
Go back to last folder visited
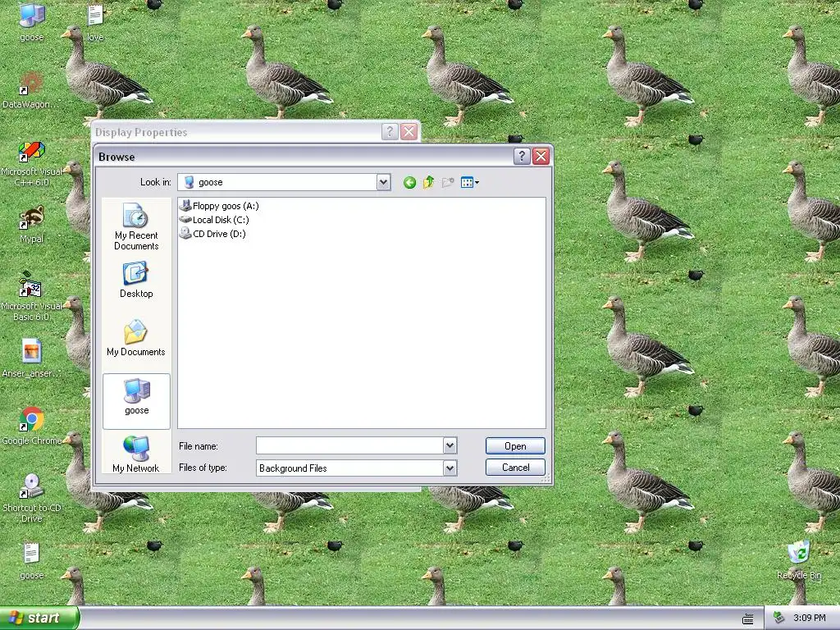point(410,183)
